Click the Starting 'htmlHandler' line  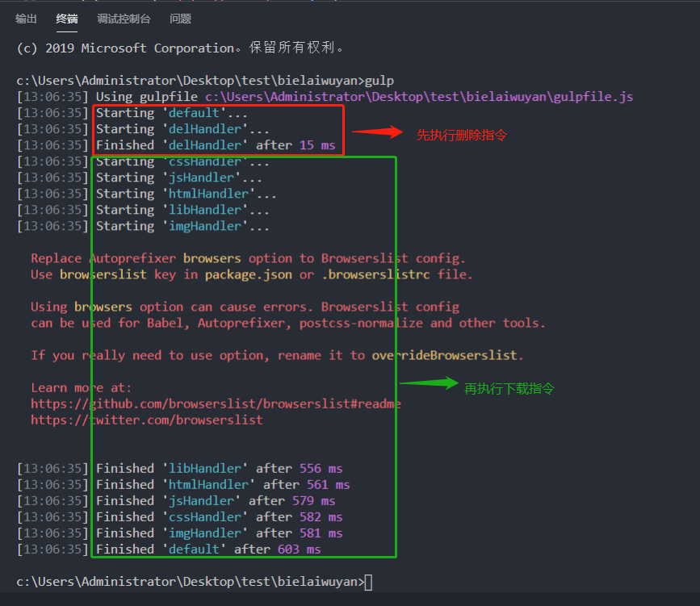(146, 194)
